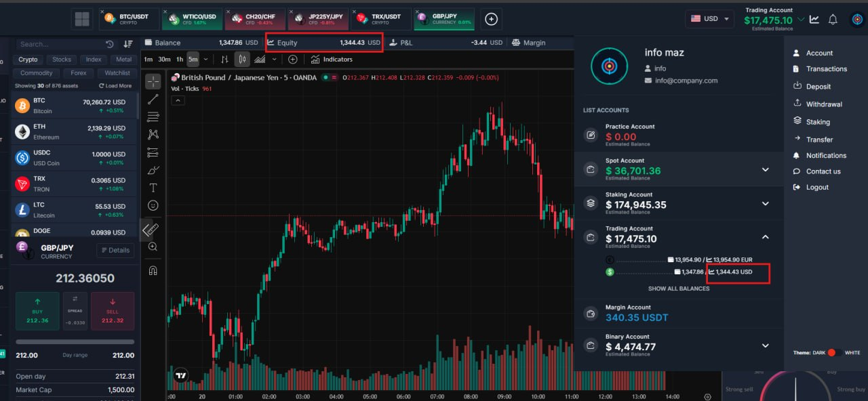Switch to the Forex asset tab
This screenshot has height=401, width=868.
[x=79, y=73]
